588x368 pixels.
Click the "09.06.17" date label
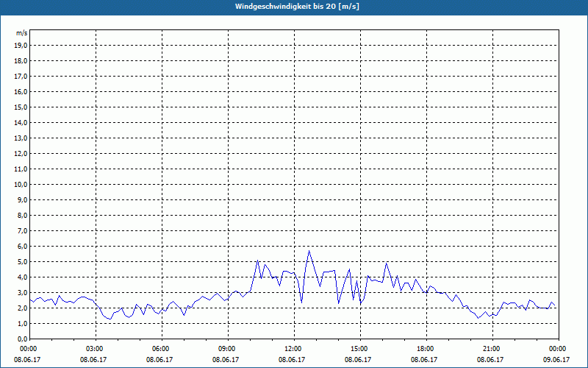click(556, 359)
